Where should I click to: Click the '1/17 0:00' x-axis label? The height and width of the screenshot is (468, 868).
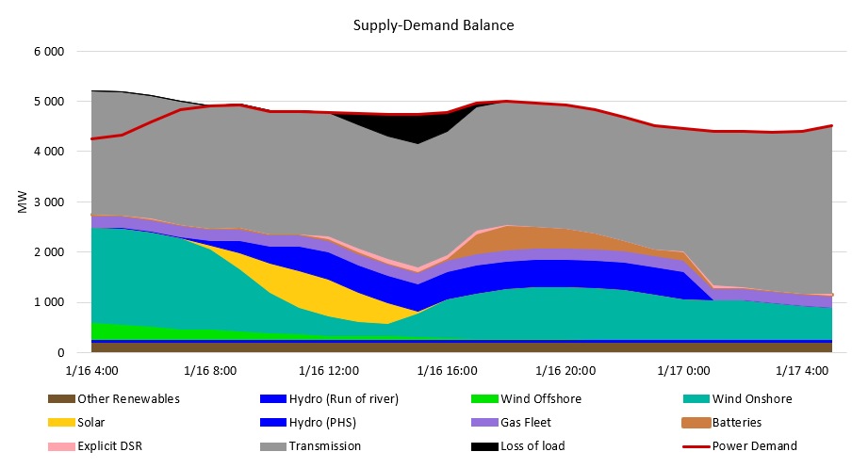683,371
